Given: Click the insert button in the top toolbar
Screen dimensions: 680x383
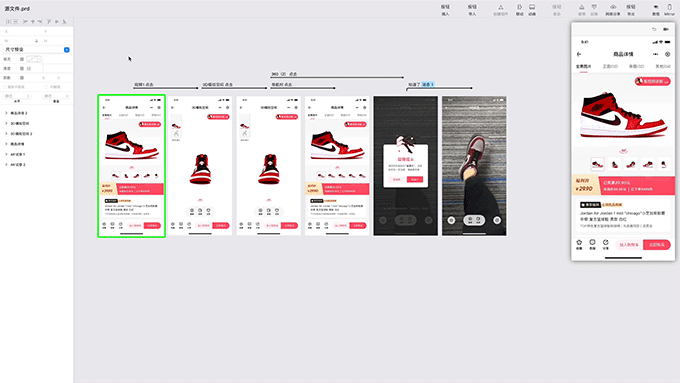Looking at the screenshot, I should 445,10.
